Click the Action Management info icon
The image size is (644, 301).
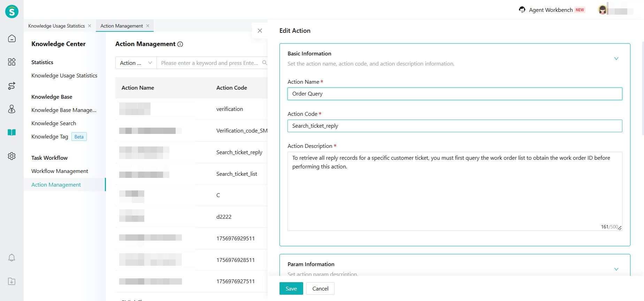pyautogui.click(x=180, y=44)
